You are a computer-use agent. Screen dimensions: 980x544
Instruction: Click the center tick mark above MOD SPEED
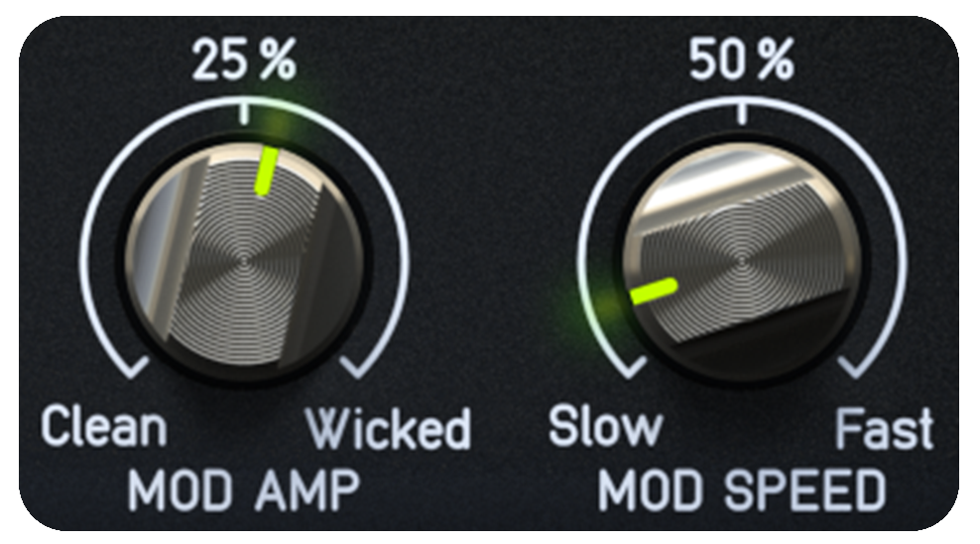point(741,110)
